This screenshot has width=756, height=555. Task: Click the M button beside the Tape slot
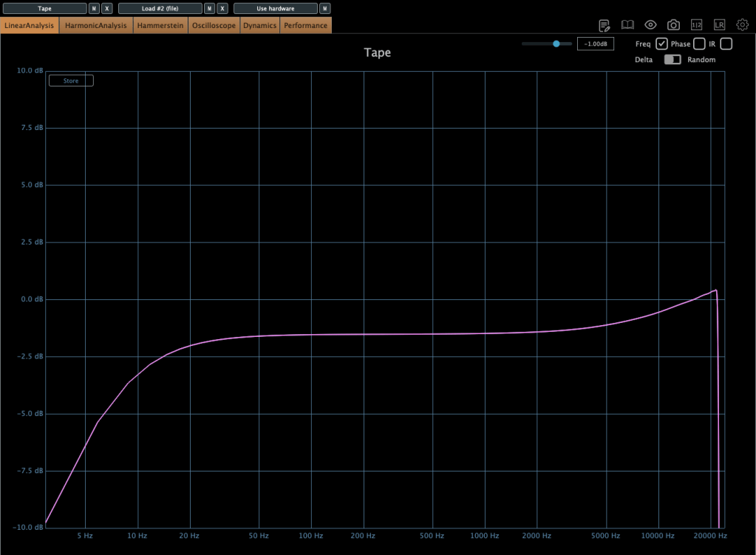[94, 9]
